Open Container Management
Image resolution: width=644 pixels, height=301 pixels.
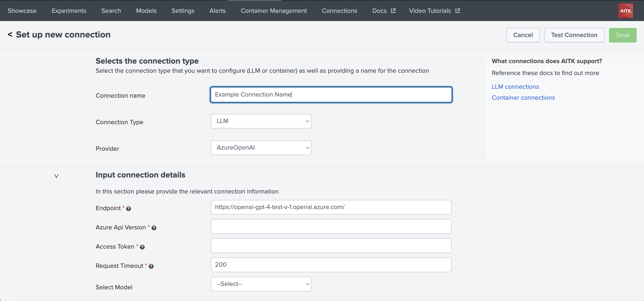pyautogui.click(x=274, y=11)
